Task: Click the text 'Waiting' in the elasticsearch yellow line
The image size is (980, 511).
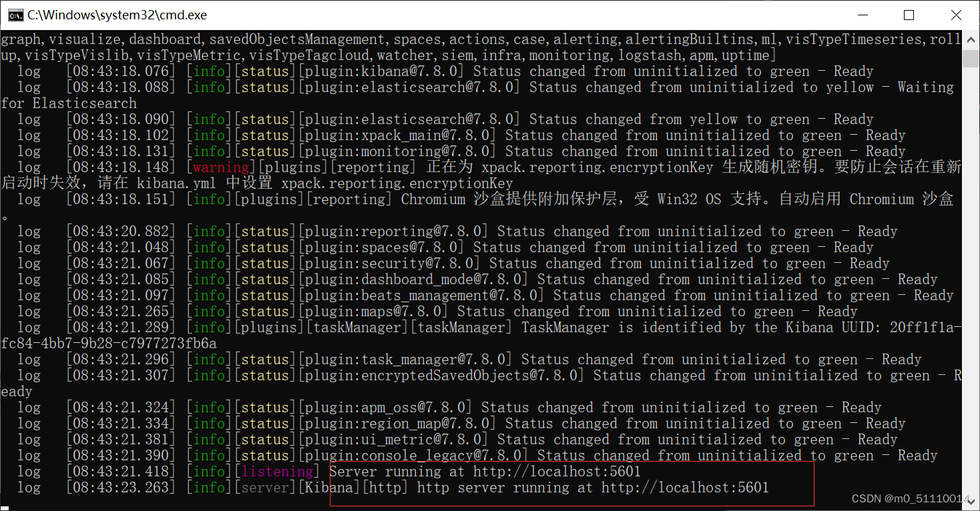Action: [x=925, y=87]
